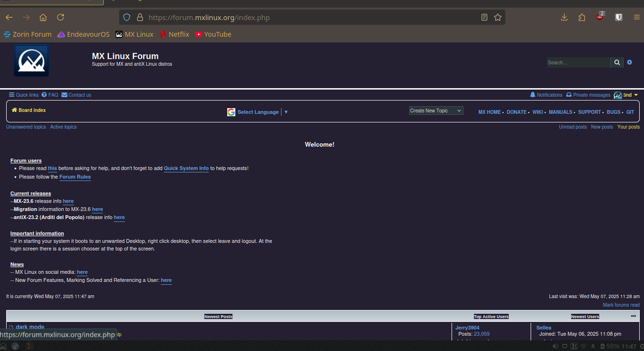Reload the page with the refresh icon

click(60, 17)
